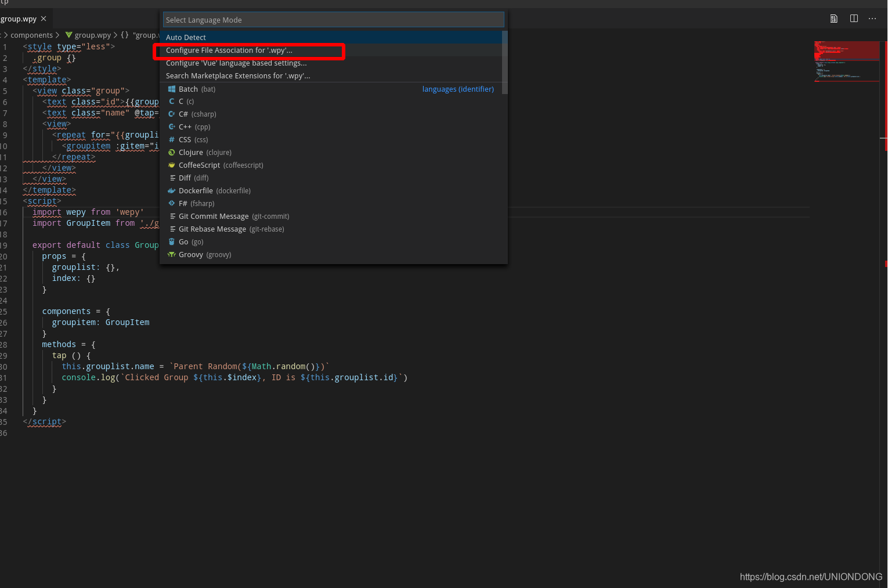Select the Go (go) language entry
This screenshot has height=588, width=888.
pos(331,242)
